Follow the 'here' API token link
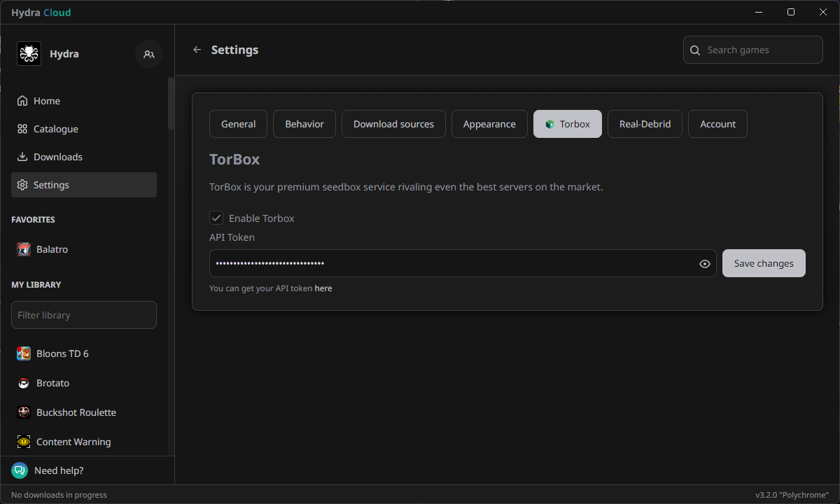This screenshot has width=840, height=504. pos(323,288)
